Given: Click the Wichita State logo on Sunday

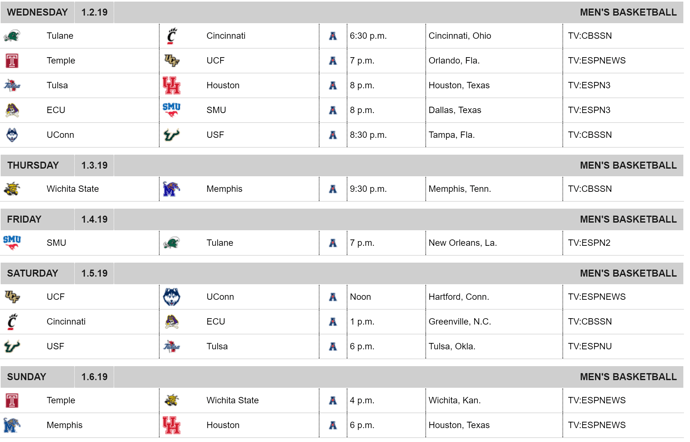Looking at the screenshot, I should (172, 400).
